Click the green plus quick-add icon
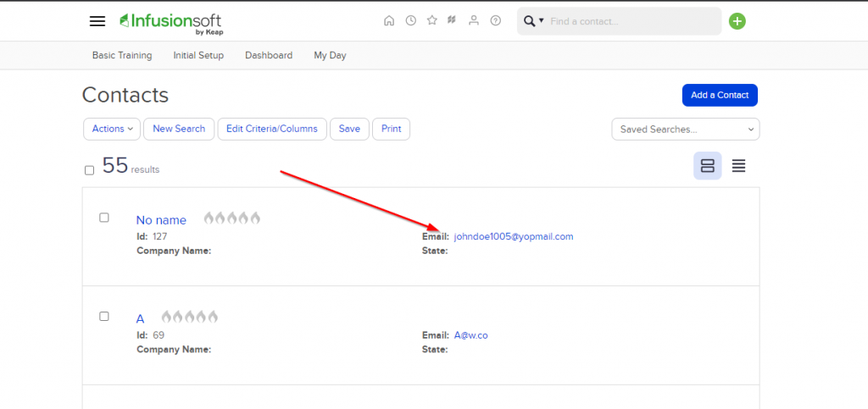Viewport: 868px width, 409px height. pos(737,21)
